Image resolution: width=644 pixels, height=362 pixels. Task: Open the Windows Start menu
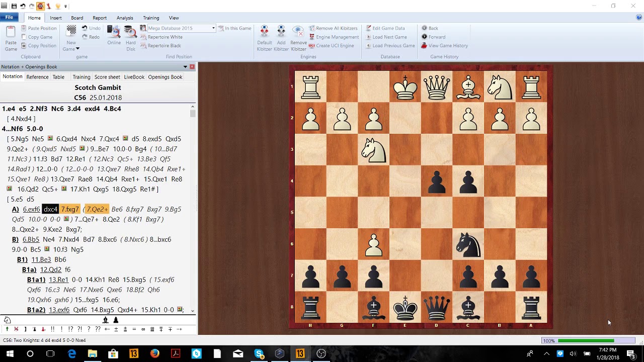[x=10, y=354]
